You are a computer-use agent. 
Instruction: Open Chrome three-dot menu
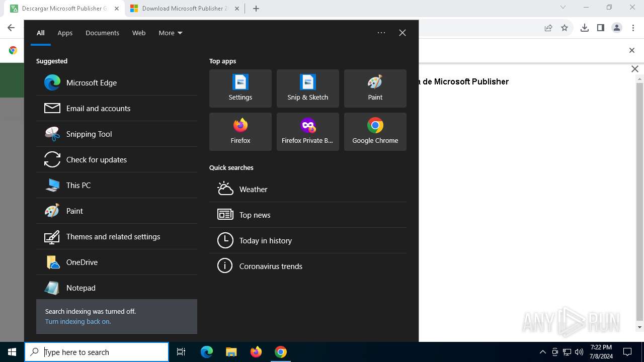click(x=633, y=28)
